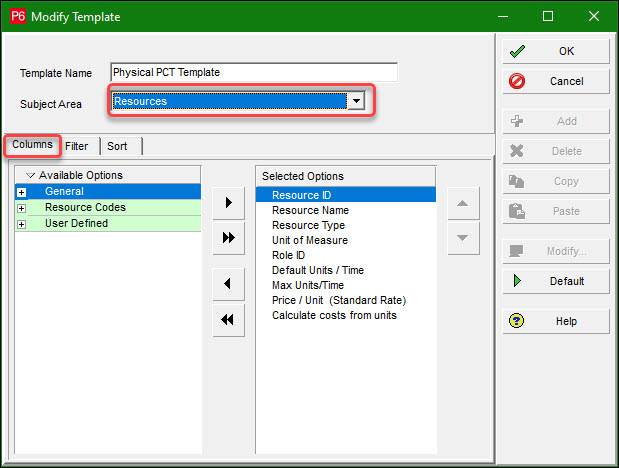Click the Paste button
619x468 pixels.
556,211
